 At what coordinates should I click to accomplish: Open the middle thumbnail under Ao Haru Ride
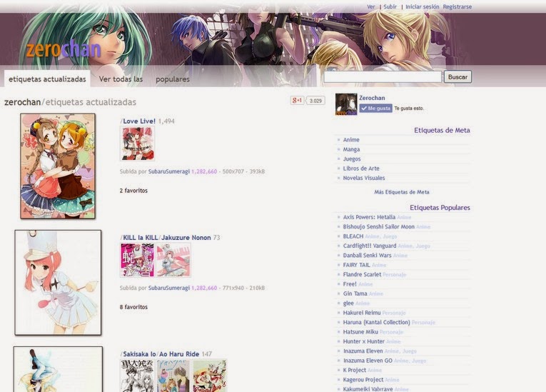[173, 376]
